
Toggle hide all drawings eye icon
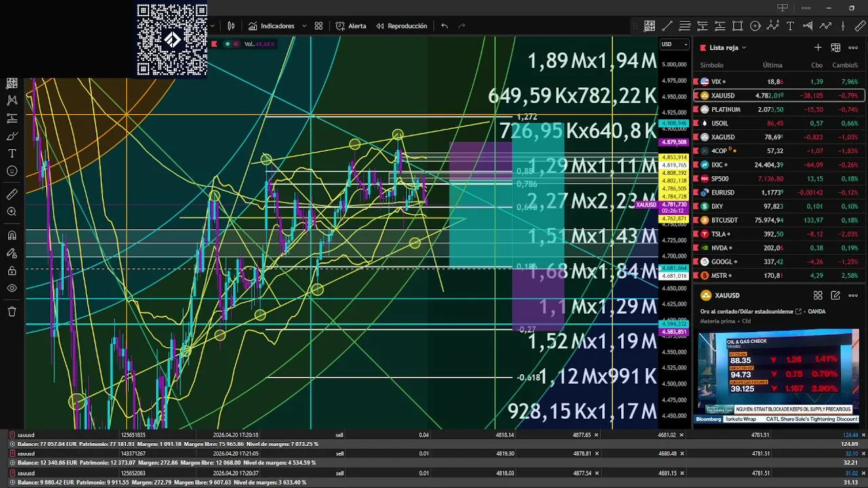click(x=12, y=288)
